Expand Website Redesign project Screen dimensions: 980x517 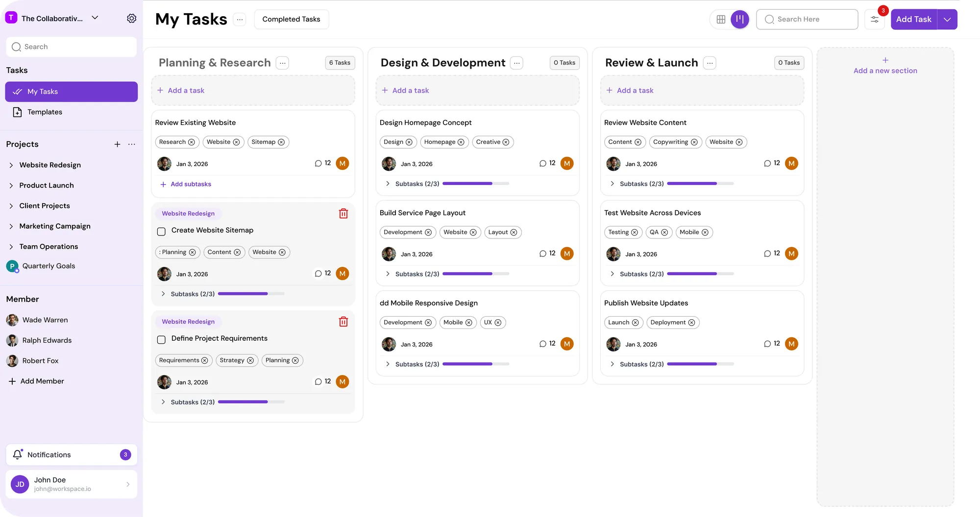11,165
